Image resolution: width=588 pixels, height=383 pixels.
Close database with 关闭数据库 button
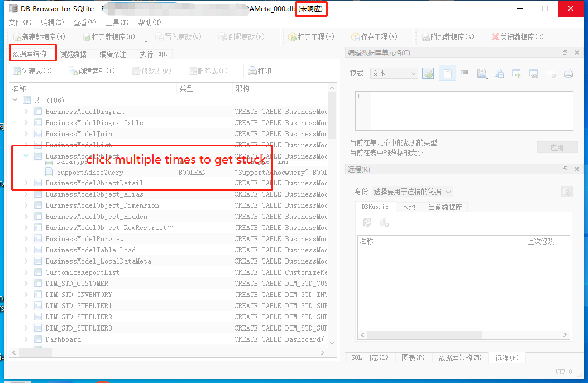point(518,37)
